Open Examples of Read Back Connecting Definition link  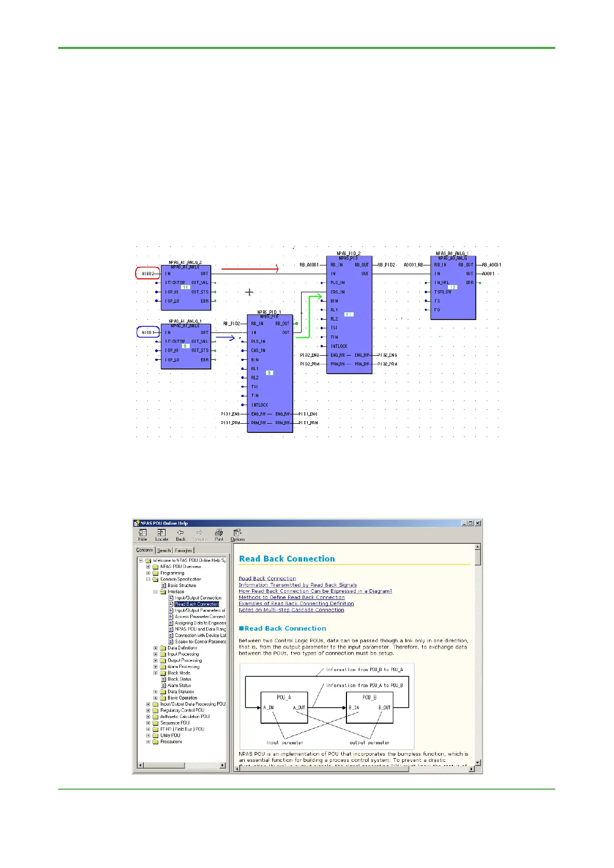pos(296,604)
